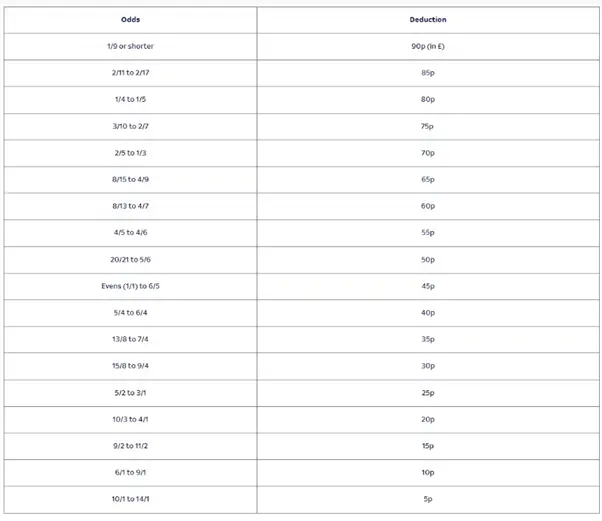The width and height of the screenshot is (602, 521).
Task: Select the "1/9 or shorter" odds cell
Action: tap(130, 46)
